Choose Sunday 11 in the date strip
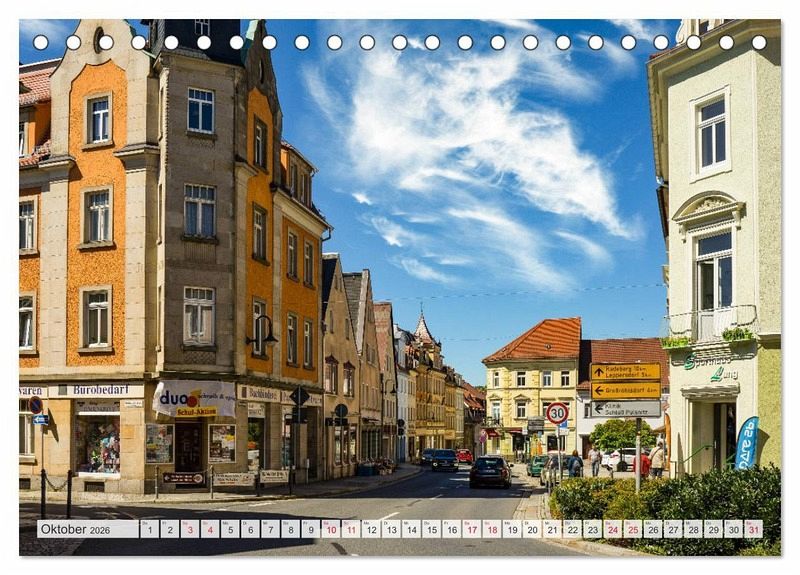 pyautogui.click(x=351, y=529)
